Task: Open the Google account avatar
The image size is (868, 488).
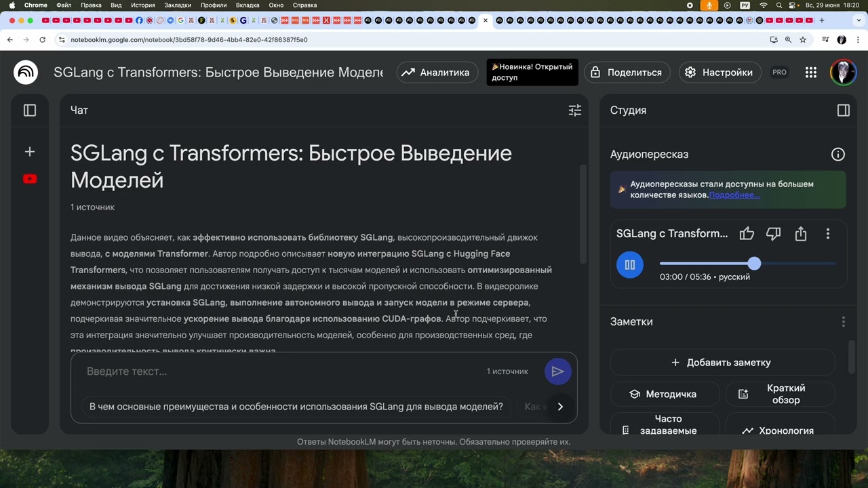Action: [x=844, y=73]
